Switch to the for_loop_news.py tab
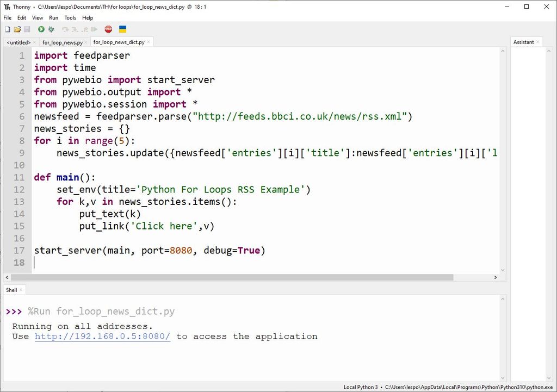This screenshot has height=392, width=557. (x=63, y=42)
